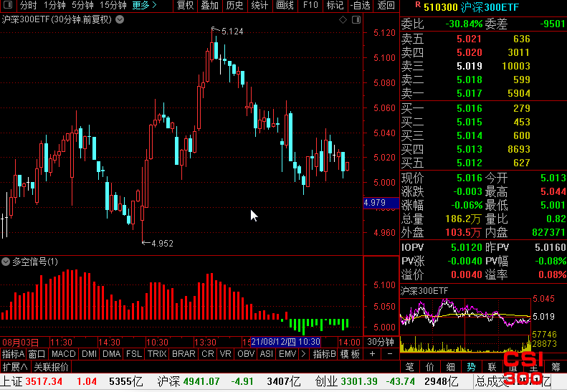Switch indicator to FSL
The image size is (567, 392).
134,354
